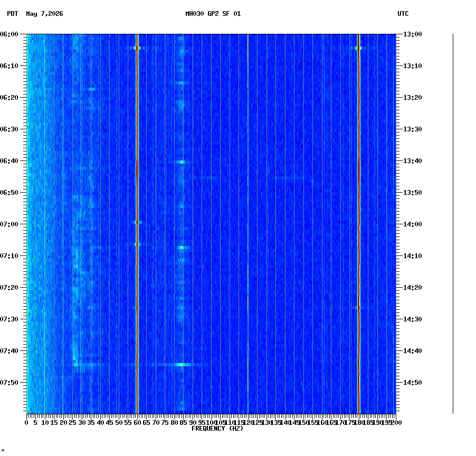Viewport: 476px width, 456px height.
Task: Click the 06:30 PDT time label
Action: [x=9, y=129]
